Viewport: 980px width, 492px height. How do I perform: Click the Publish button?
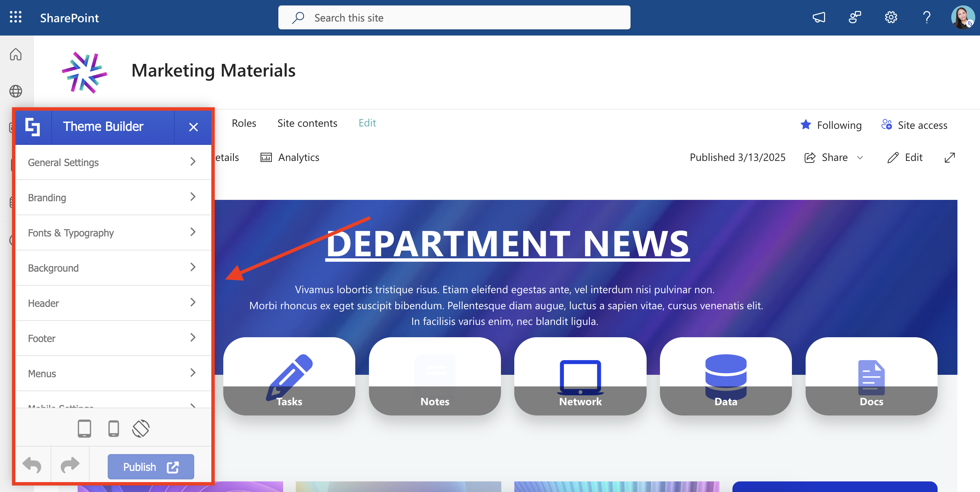[x=151, y=466]
